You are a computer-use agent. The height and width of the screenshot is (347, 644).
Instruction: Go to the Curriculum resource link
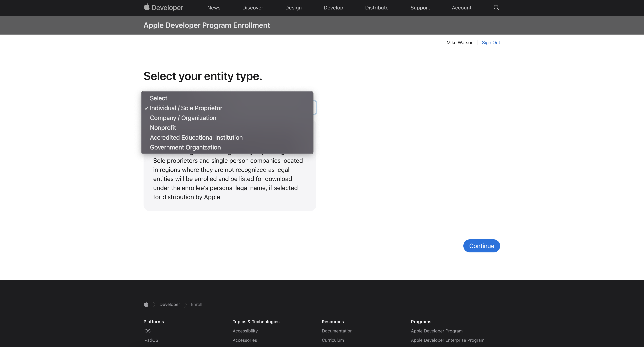click(333, 340)
